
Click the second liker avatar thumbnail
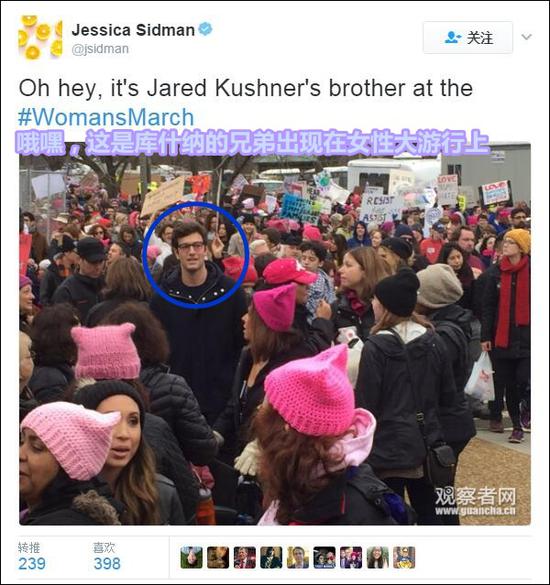pyautogui.click(x=218, y=557)
